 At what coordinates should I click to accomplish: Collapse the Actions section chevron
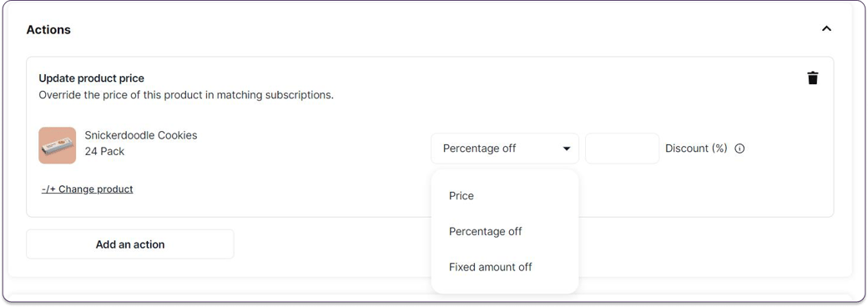(x=826, y=28)
